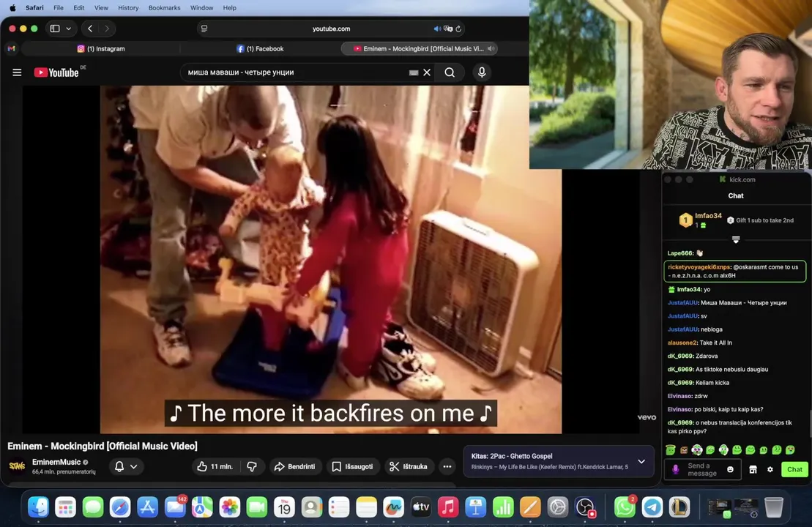This screenshot has height=527, width=812.
Task: Click alausone2's Take it All In message
Action: [x=700, y=343]
